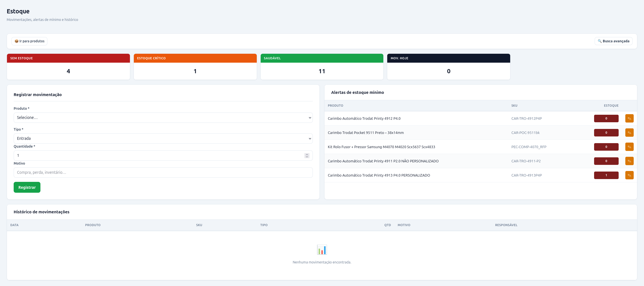644x286 pixels.
Task: Edit stock for Trodat Printy 4911 P2.0
Action: (x=629, y=161)
